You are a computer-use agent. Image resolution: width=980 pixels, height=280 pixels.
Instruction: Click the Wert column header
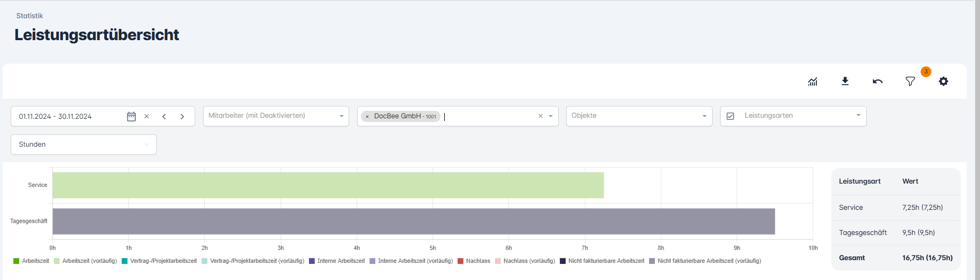point(910,181)
